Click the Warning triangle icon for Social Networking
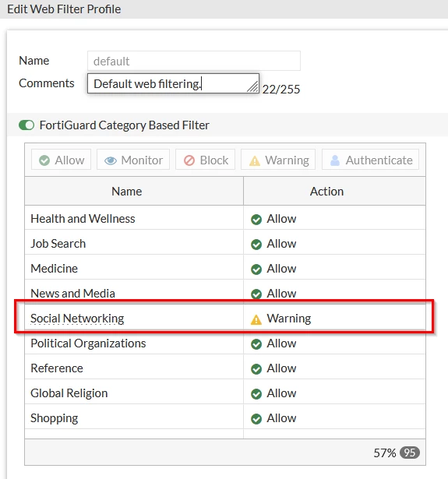This screenshot has width=448, height=479. click(256, 319)
